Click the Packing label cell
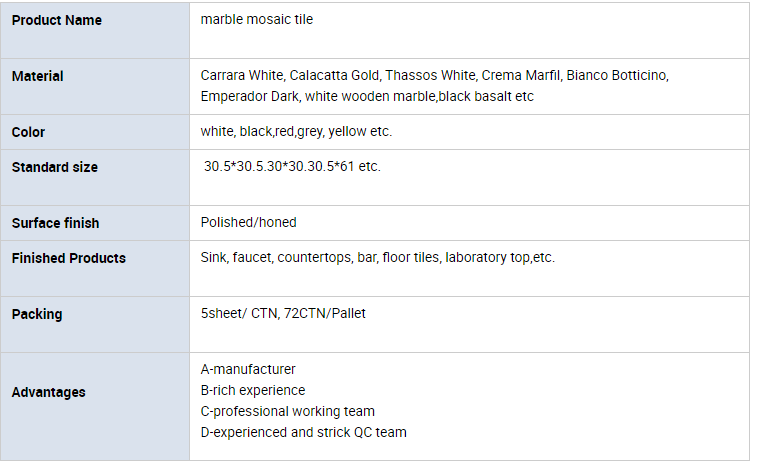This screenshot has height=462, width=757. pyautogui.click(x=95, y=324)
